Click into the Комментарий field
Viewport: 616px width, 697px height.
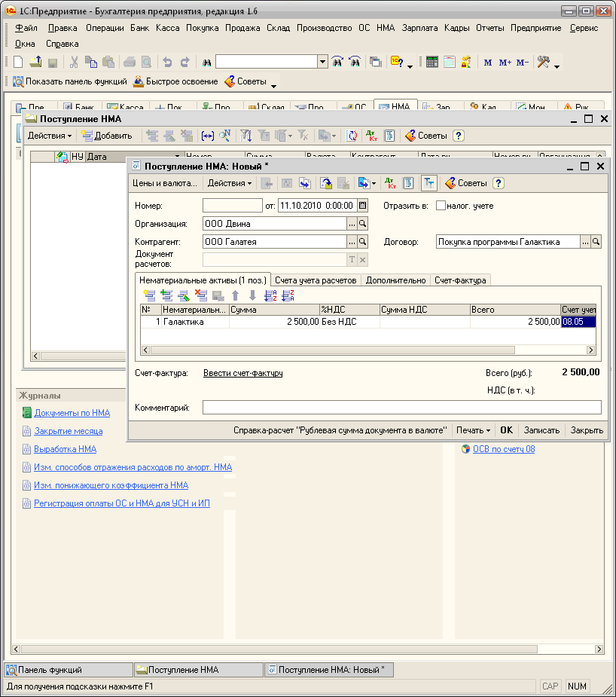pyautogui.click(x=402, y=407)
